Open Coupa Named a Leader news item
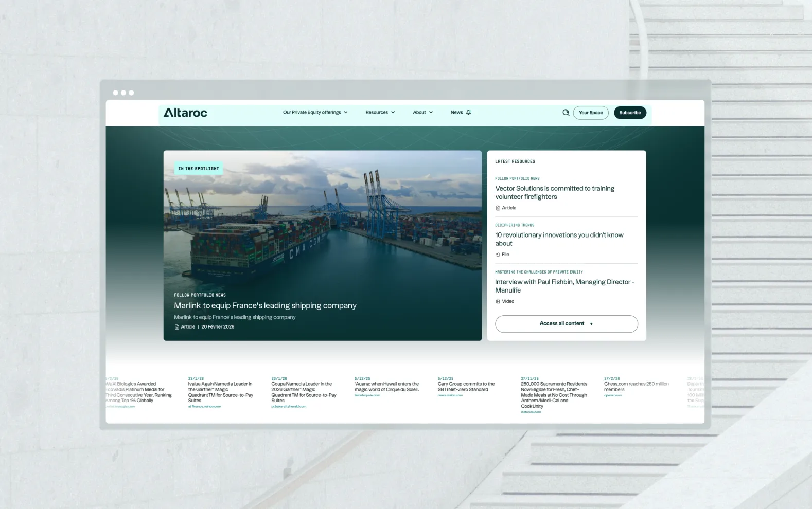 click(304, 392)
